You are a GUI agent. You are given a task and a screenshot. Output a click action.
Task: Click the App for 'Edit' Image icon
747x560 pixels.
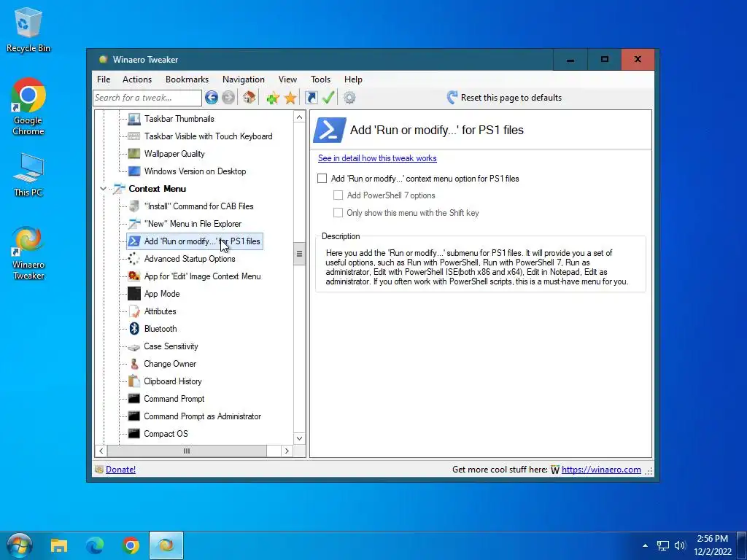(x=134, y=276)
